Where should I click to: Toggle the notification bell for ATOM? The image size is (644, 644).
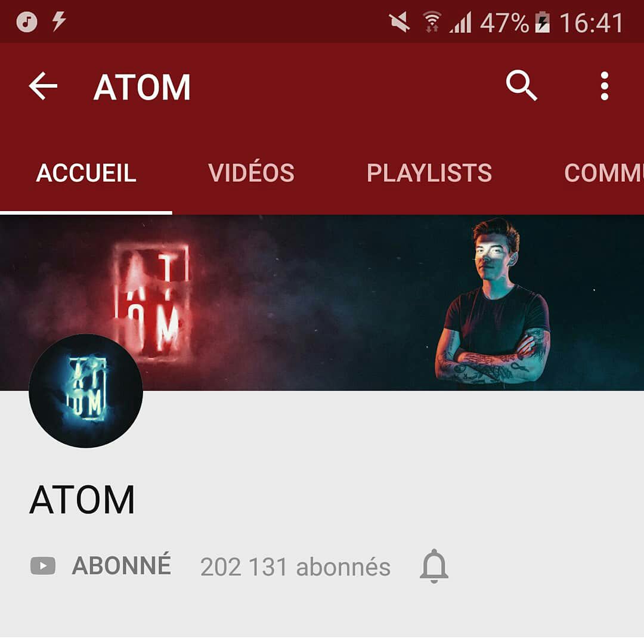434,566
